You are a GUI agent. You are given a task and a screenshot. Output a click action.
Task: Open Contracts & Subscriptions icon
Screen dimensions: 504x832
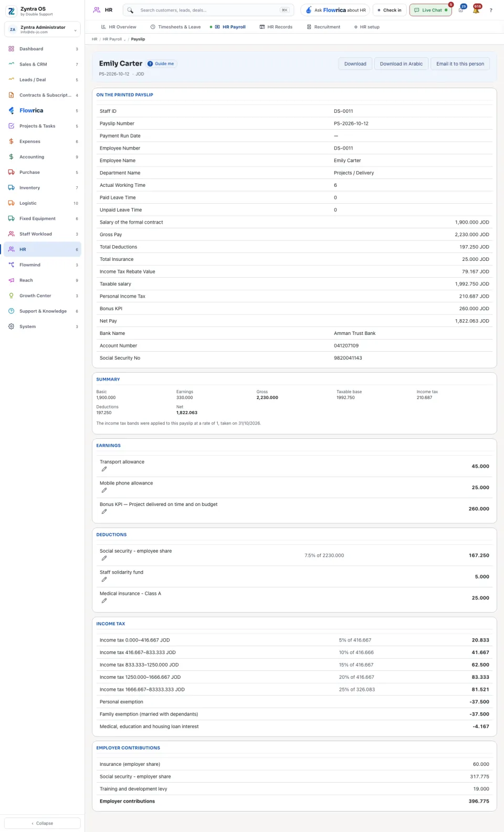pyautogui.click(x=11, y=95)
